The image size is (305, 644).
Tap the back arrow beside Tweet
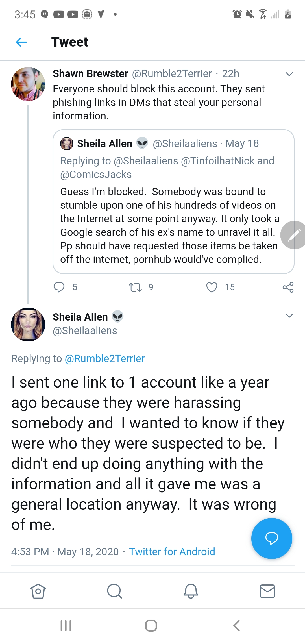tap(21, 42)
